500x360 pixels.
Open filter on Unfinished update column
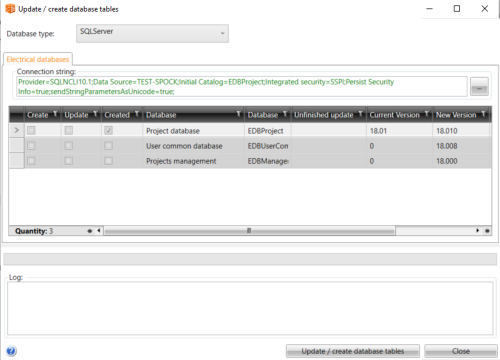click(x=360, y=114)
